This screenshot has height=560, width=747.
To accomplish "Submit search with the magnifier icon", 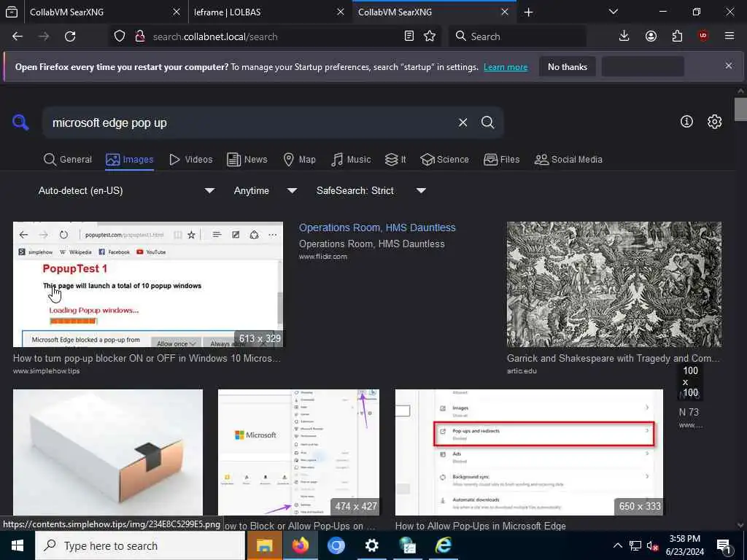I will pyautogui.click(x=487, y=122).
